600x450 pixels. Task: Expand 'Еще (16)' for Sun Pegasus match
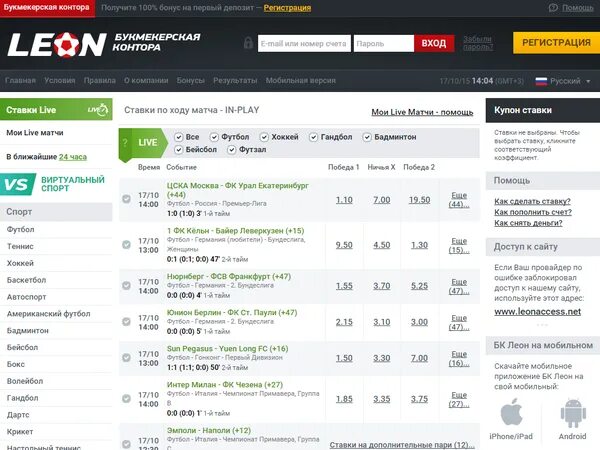point(459,358)
